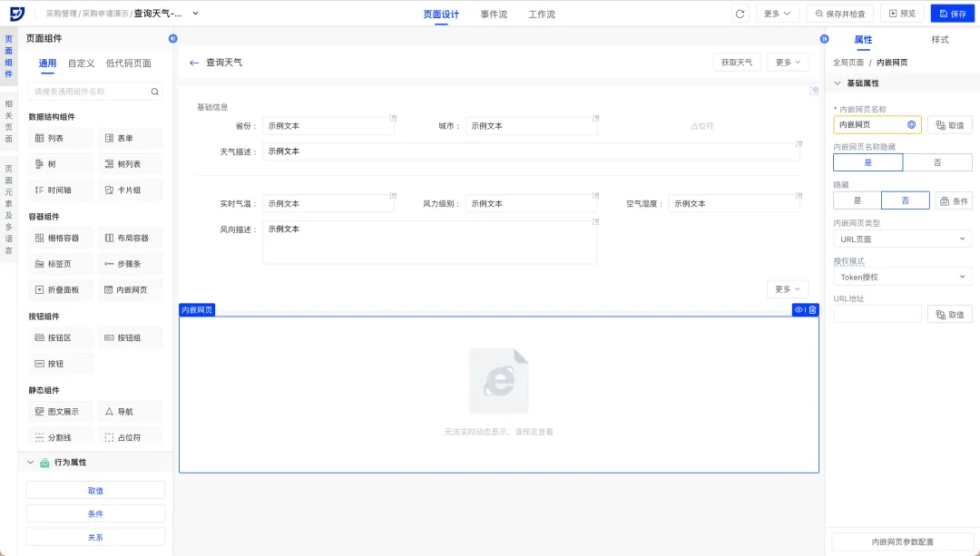Collapse the 基础属性 section
The width and height of the screenshot is (980, 556).
838,83
